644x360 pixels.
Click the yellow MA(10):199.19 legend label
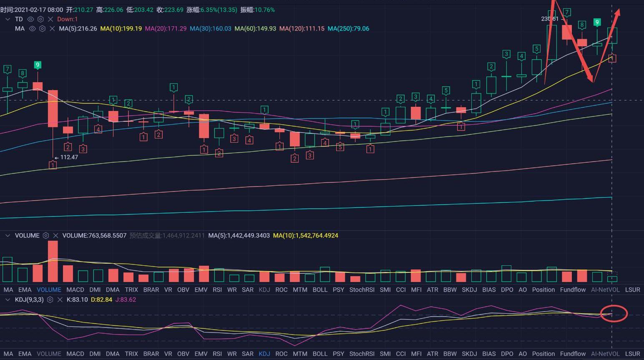[x=121, y=29]
